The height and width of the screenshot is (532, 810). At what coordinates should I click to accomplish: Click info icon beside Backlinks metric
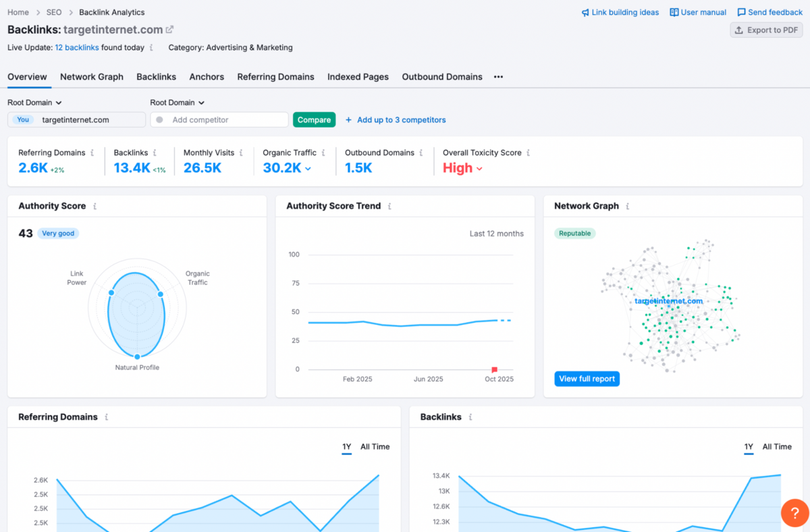coord(155,153)
